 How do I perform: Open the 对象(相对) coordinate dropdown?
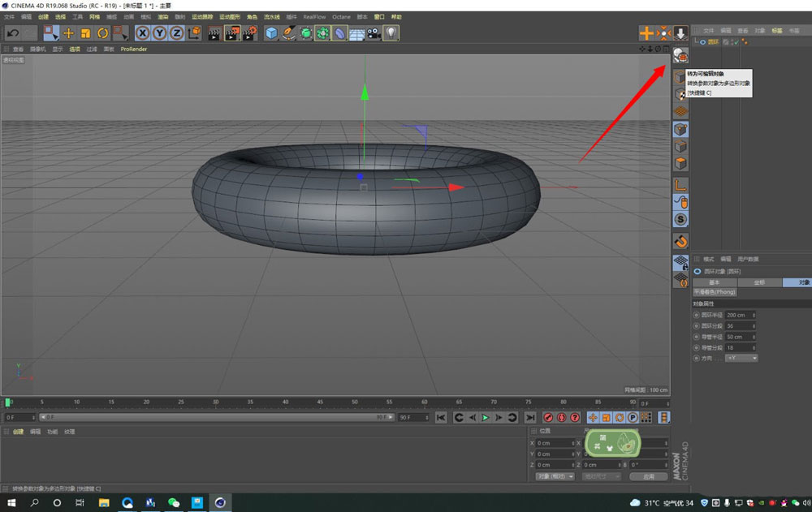tap(555, 476)
